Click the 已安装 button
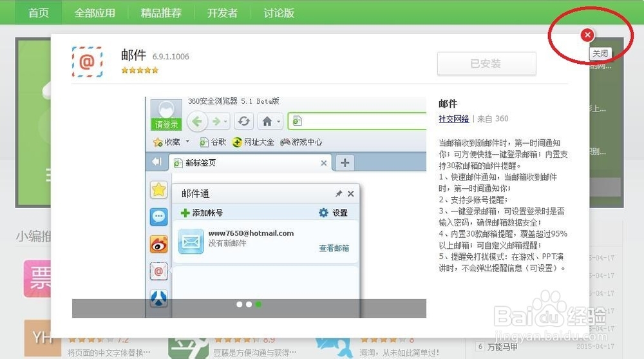Screen dimensions: 644x359 click(486, 63)
